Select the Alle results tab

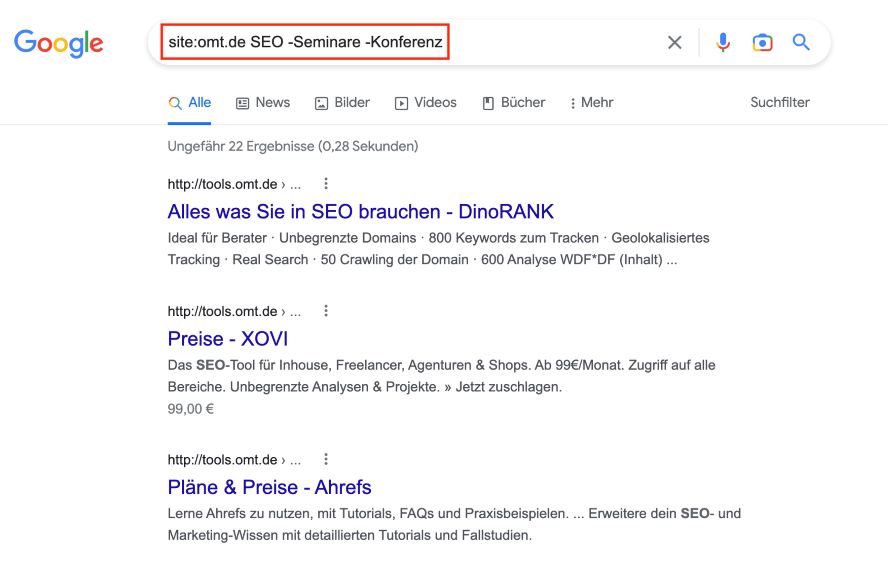click(190, 103)
